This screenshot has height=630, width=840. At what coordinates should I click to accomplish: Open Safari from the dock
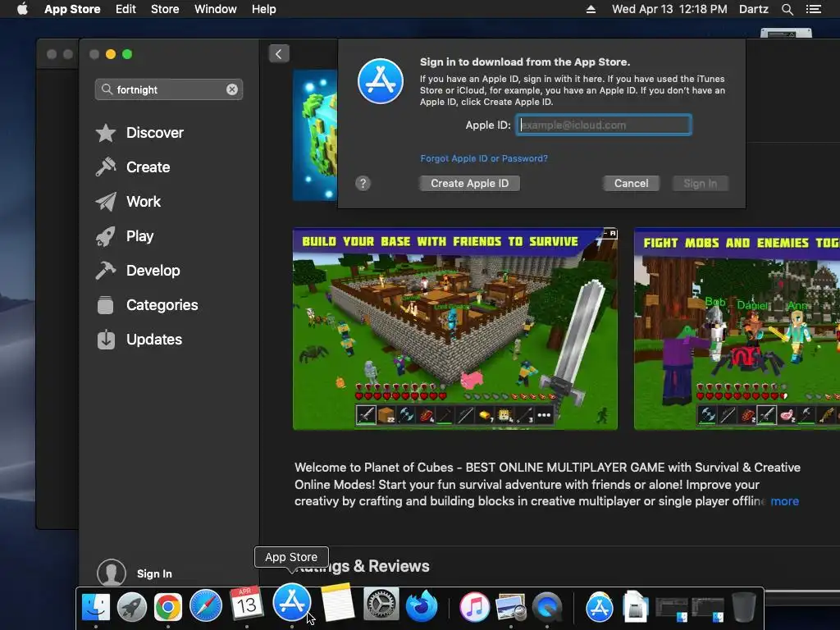tap(206, 606)
